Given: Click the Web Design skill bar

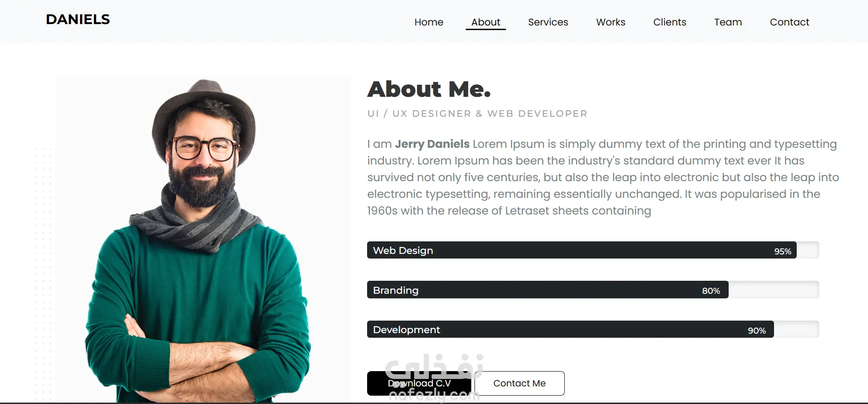Looking at the screenshot, I should (593, 250).
